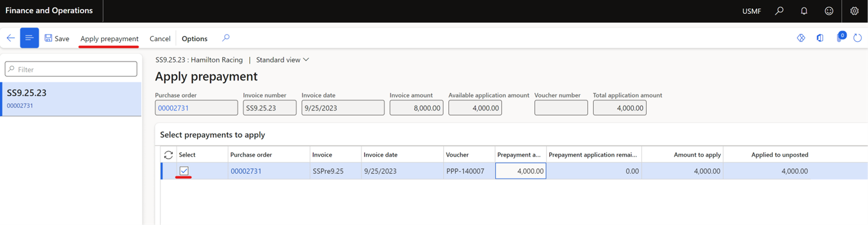This screenshot has height=225, width=868.
Task: Click the USMF company selector
Action: 751,11
